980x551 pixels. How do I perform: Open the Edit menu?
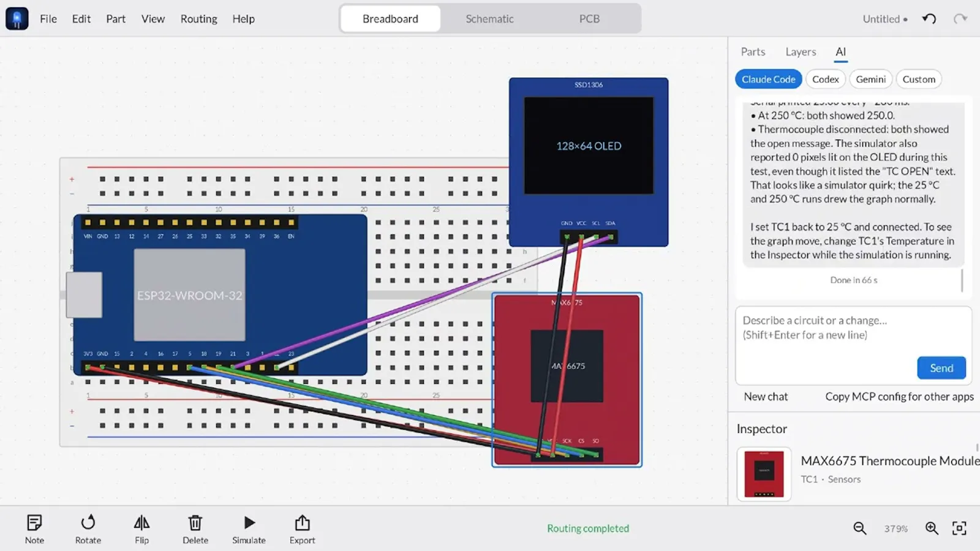pyautogui.click(x=81, y=19)
